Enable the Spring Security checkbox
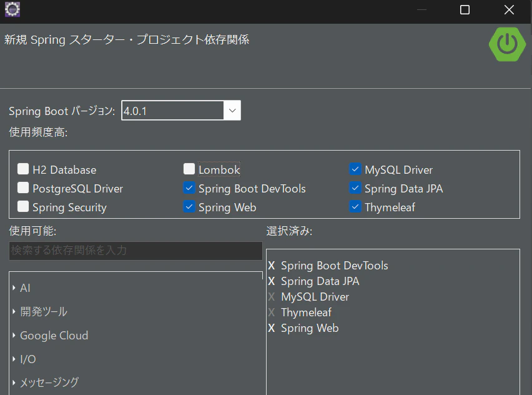The height and width of the screenshot is (395, 532). click(x=23, y=206)
